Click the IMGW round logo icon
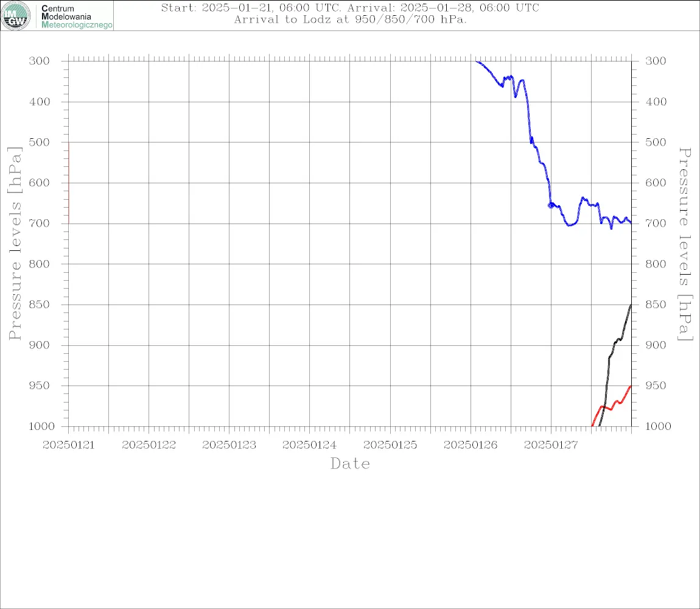Image resolution: width=700 pixels, height=609 pixels. tap(16, 16)
